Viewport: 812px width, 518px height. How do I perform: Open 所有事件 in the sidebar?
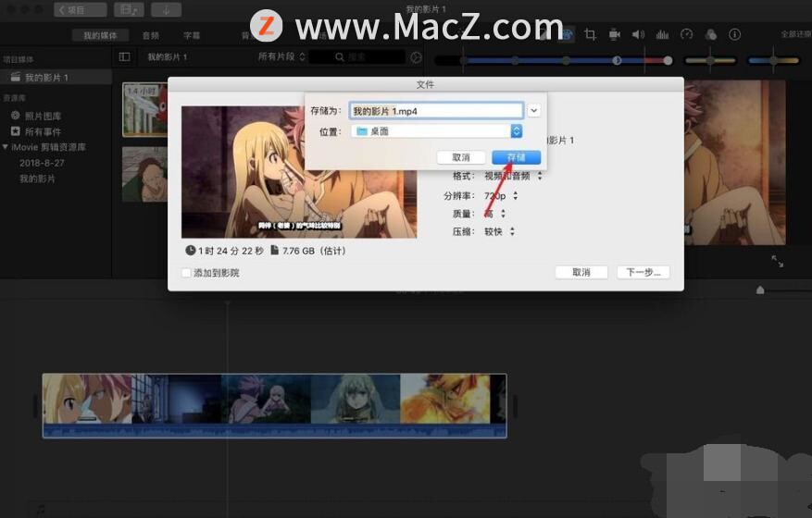[36, 131]
